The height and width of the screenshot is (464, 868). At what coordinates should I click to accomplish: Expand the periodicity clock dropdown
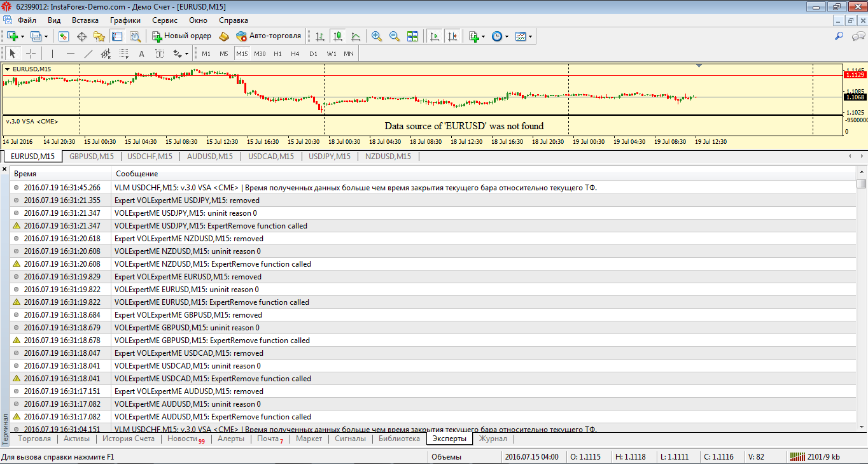tap(507, 36)
